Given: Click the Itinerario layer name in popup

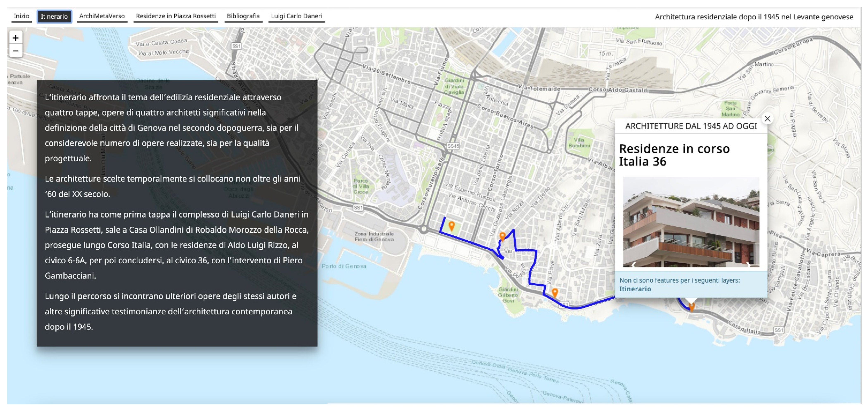Looking at the screenshot, I should (635, 289).
